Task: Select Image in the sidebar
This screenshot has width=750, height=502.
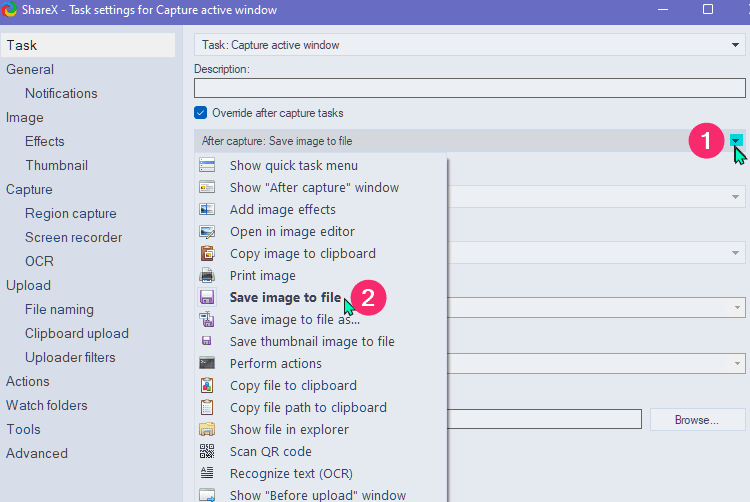Action: [x=24, y=117]
